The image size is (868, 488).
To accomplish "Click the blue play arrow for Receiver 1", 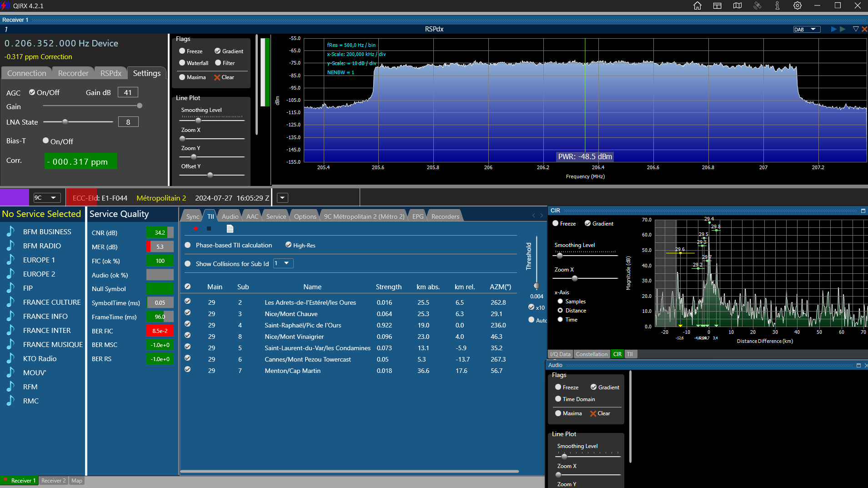I will (833, 29).
